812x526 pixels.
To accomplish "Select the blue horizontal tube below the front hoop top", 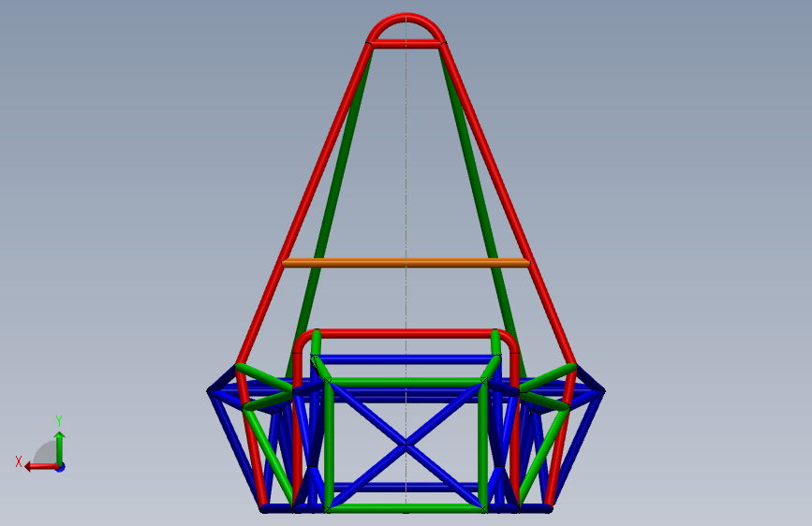I will (406, 358).
